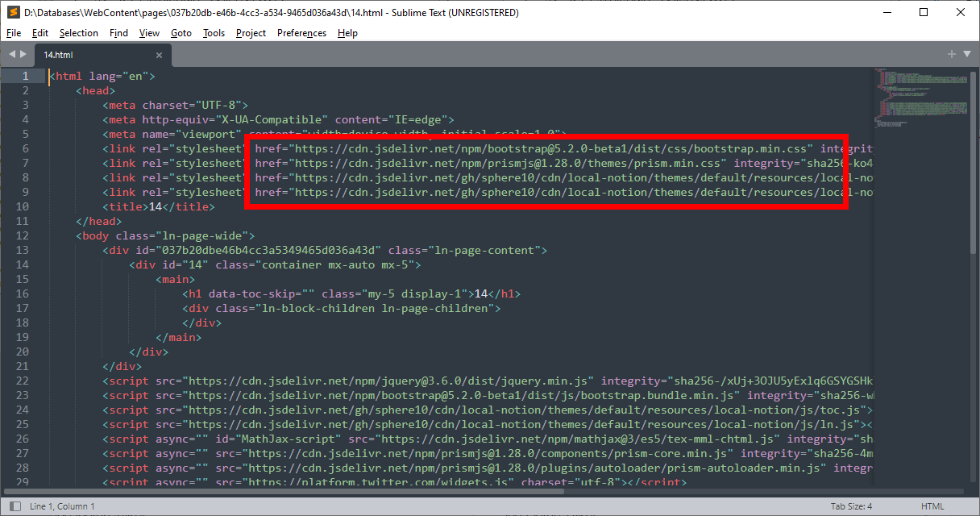Click the toc.js script line
Viewport: 980px width, 516px height.
tap(488, 410)
